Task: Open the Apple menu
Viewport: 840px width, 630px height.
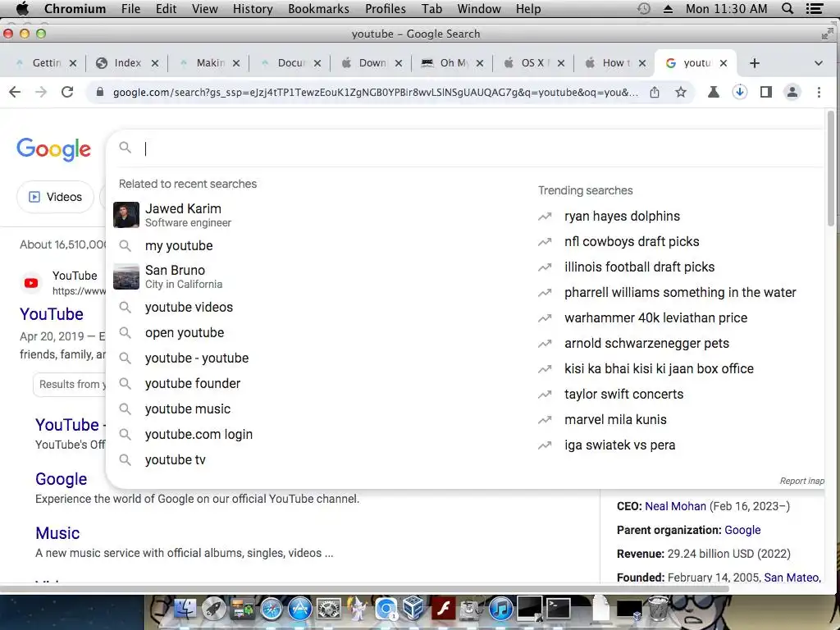Action: [x=22, y=8]
